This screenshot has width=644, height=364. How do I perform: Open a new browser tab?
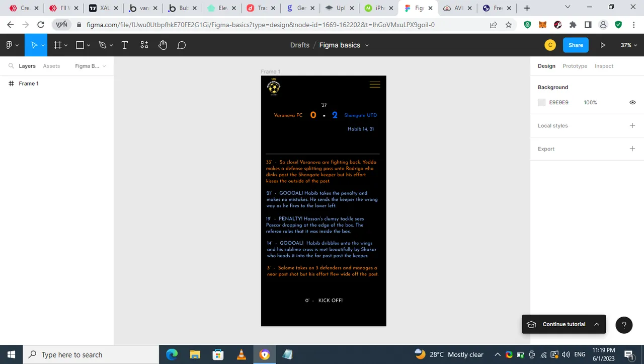pyautogui.click(x=527, y=8)
